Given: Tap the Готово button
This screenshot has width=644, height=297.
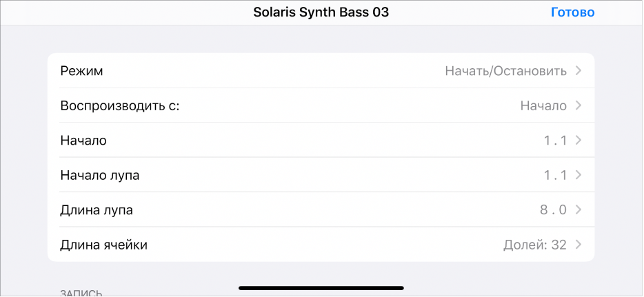Looking at the screenshot, I should tap(572, 12).
